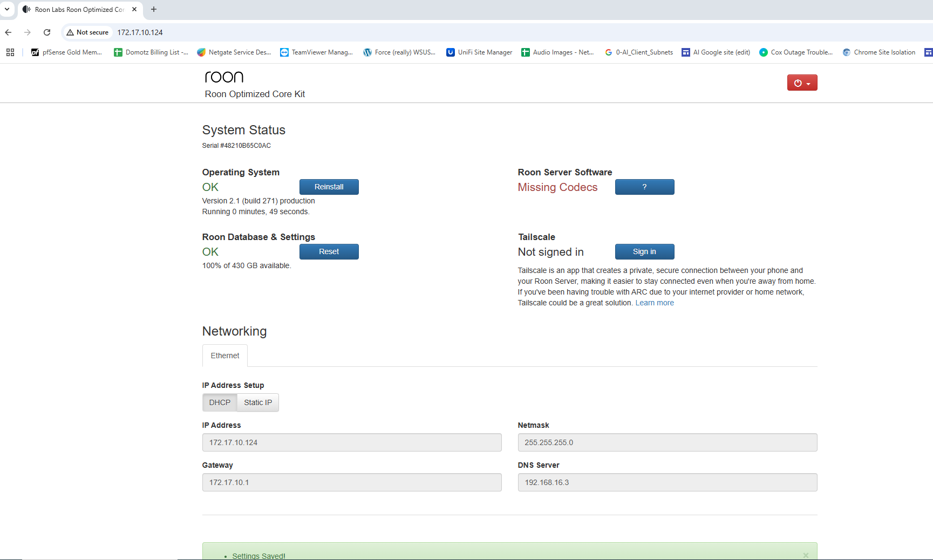This screenshot has width=933, height=560.
Task: Click the Gateway field 172.17.10.1
Action: tap(352, 482)
